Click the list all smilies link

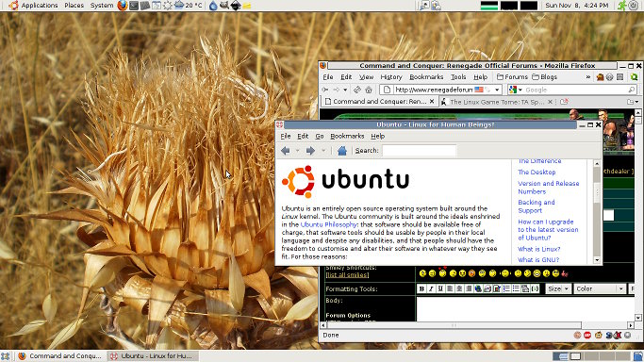coord(348,275)
